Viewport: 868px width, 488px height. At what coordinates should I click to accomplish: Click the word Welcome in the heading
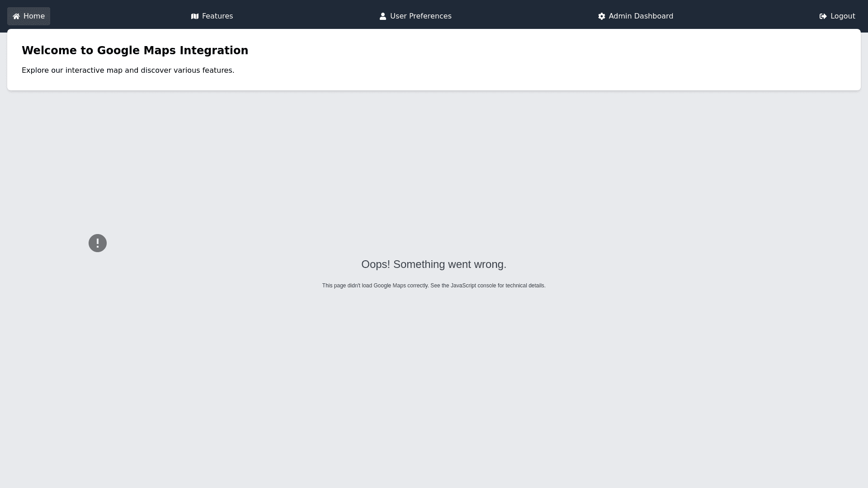point(49,51)
